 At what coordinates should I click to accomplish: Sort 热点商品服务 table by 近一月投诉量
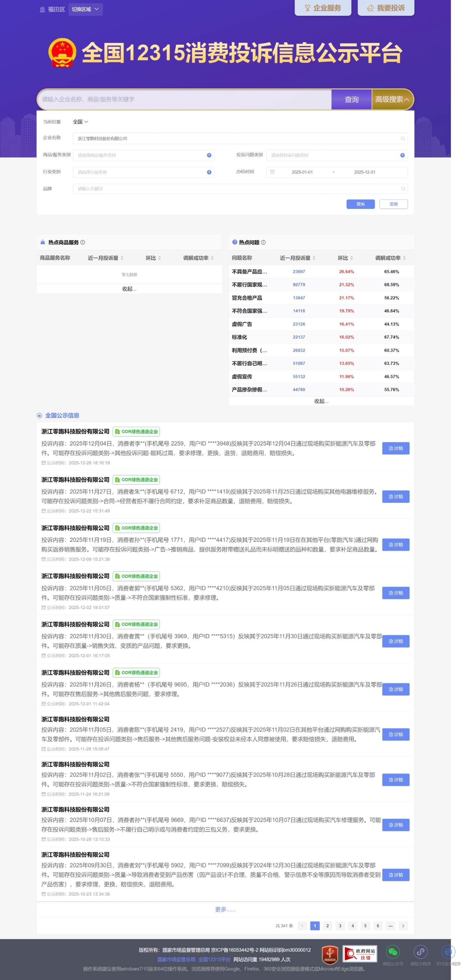pyautogui.click(x=122, y=258)
